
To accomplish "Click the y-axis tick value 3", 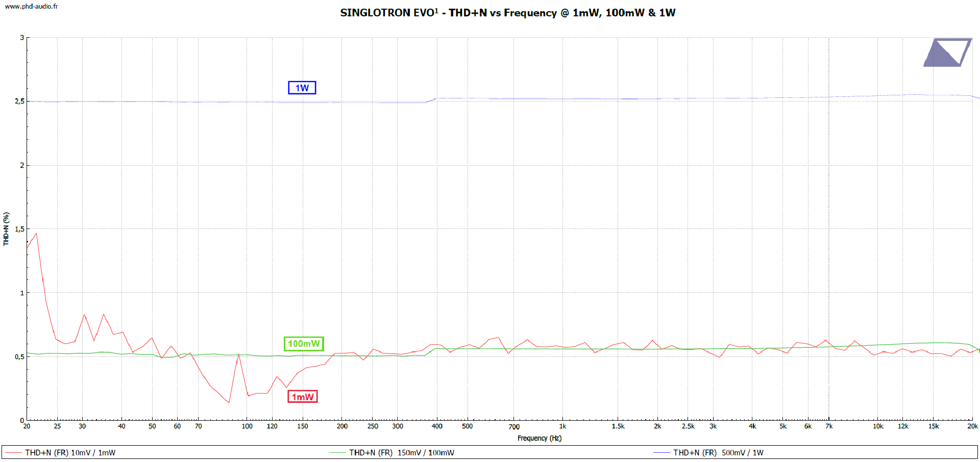I will click(x=22, y=38).
